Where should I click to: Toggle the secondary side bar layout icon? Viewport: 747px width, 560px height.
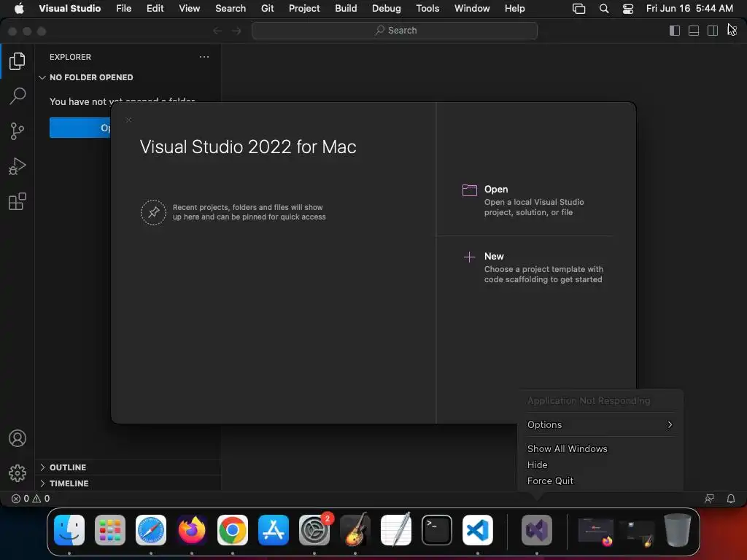713,31
